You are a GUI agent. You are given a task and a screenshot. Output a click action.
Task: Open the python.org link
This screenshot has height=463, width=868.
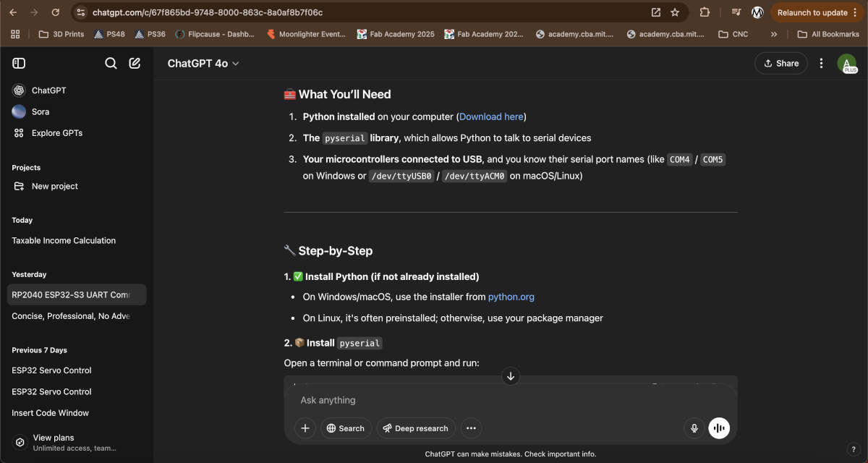click(x=511, y=297)
